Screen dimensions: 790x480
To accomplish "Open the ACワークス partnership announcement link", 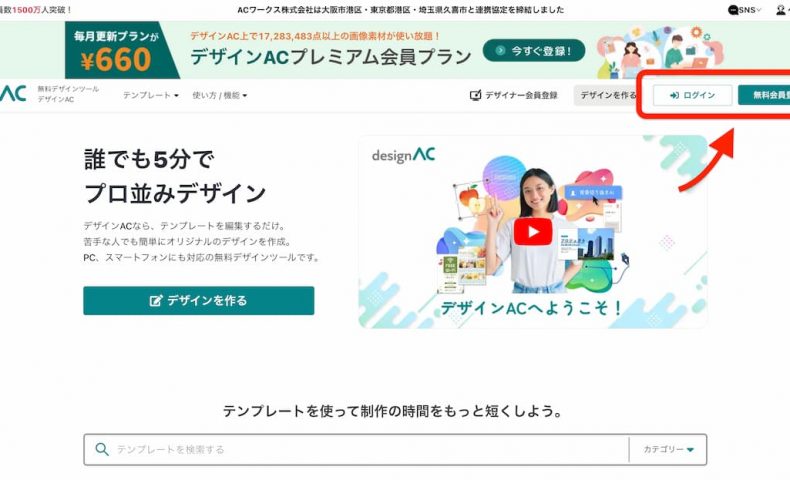I will [401, 10].
